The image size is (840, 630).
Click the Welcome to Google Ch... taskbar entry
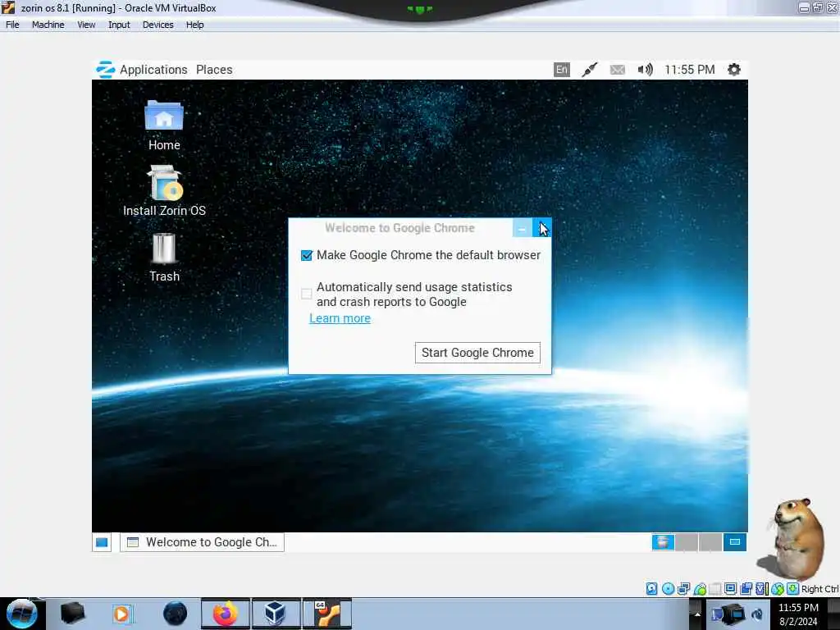(x=202, y=542)
